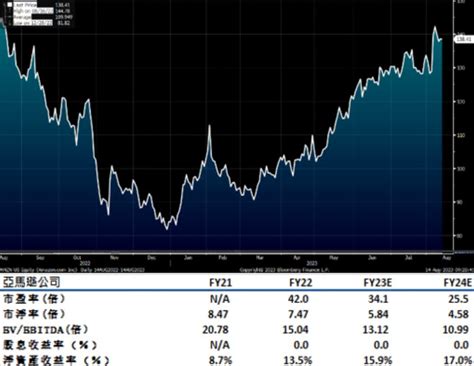Click the 20.78 EV/EBITDA value
This screenshot has width=474, height=366.
pyautogui.click(x=215, y=330)
